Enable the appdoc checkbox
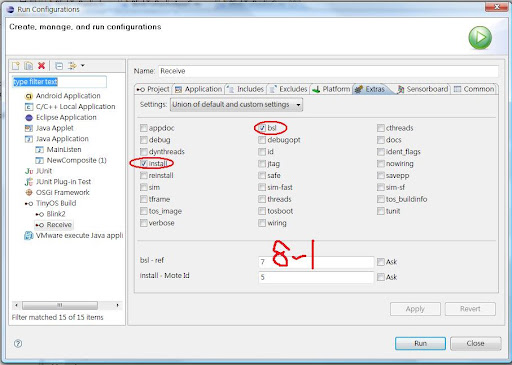Viewport: 512px width, 365px height. (x=144, y=128)
